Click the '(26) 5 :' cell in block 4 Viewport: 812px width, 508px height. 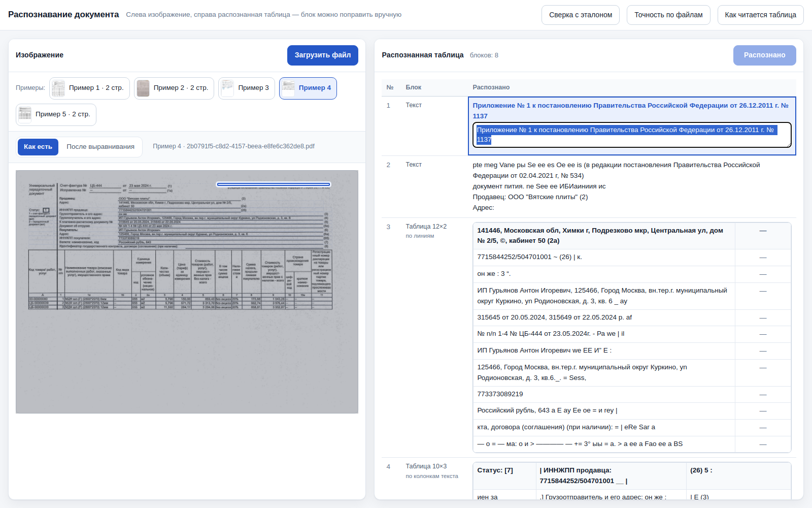pos(738,475)
